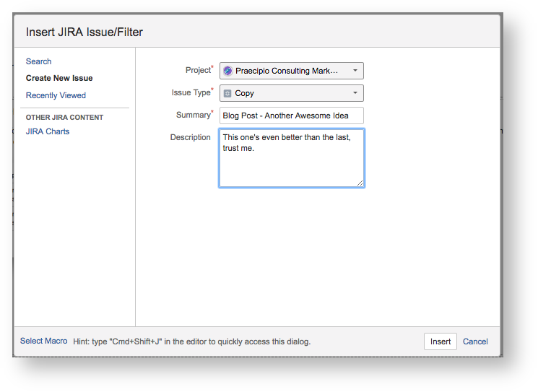
Task: Click the Copy issue type icon
Action: point(227,93)
